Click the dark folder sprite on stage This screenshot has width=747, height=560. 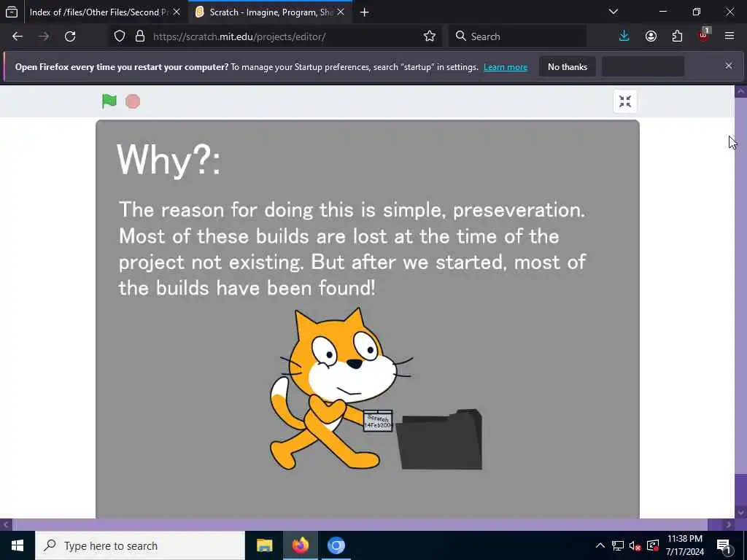[x=439, y=439]
